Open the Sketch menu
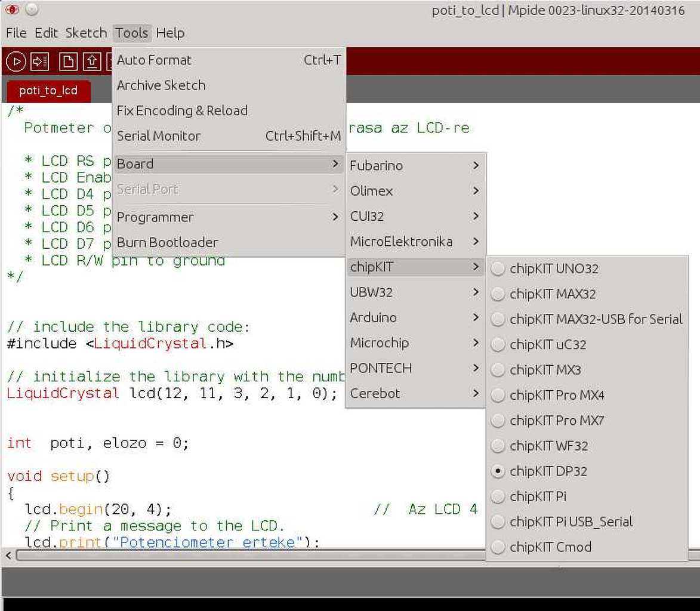This screenshot has height=611, width=700. (x=86, y=33)
